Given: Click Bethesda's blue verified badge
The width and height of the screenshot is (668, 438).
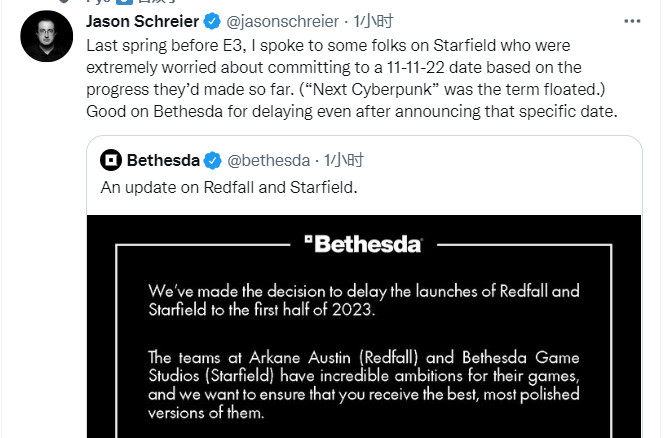Looking at the screenshot, I should [x=213, y=160].
